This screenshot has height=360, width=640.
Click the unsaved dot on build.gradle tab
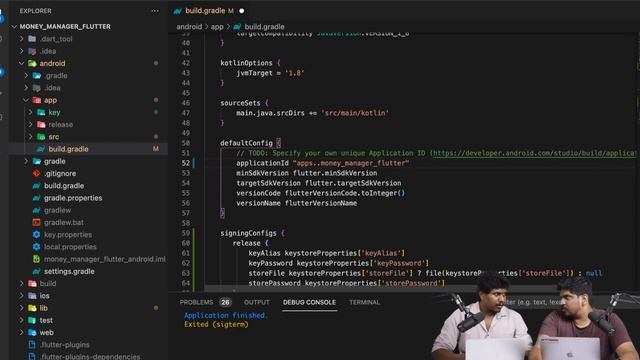[242, 11]
